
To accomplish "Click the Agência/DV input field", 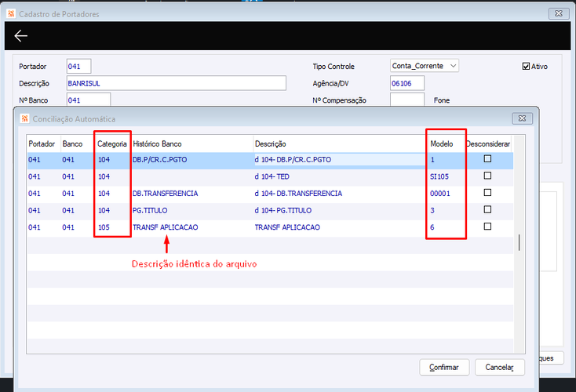I will pyautogui.click(x=407, y=83).
